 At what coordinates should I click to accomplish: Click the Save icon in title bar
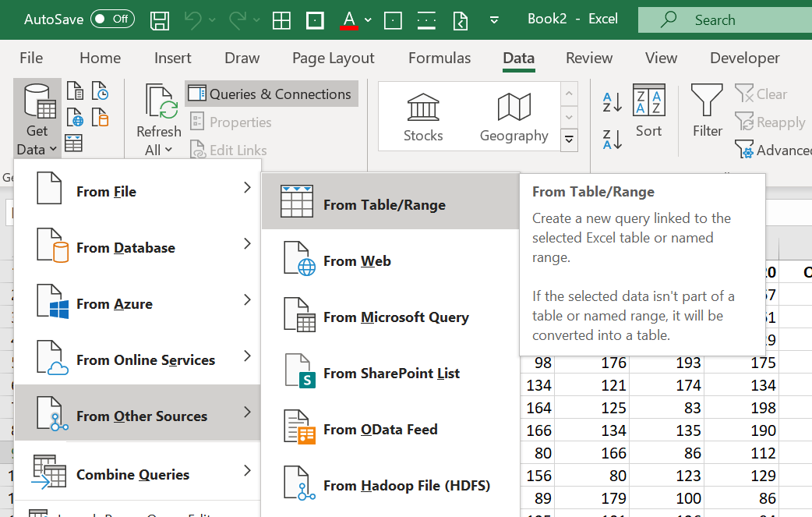pyautogui.click(x=160, y=19)
